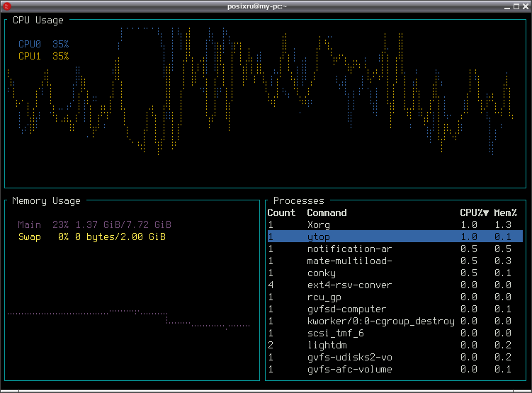Image resolution: width=532 pixels, height=393 pixels.
Task: Select the lightdm process row
Action: point(395,345)
